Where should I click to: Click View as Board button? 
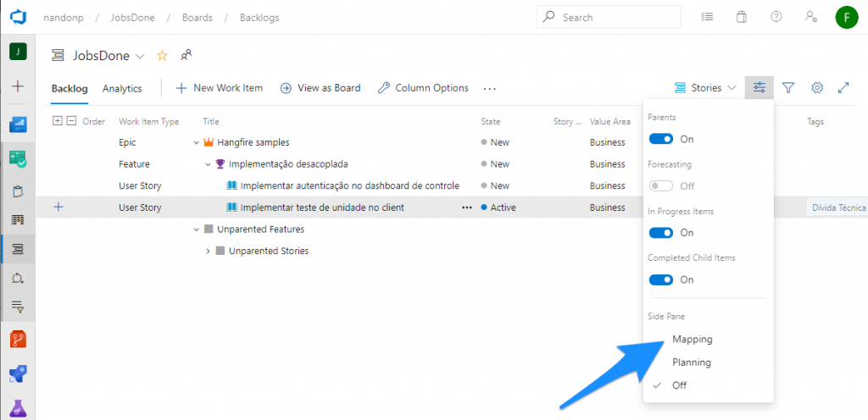pyautogui.click(x=320, y=88)
